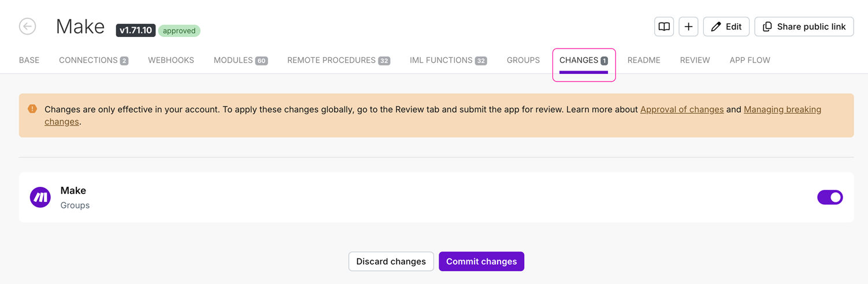Image resolution: width=868 pixels, height=284 pixels.
Task: Click the v1.71.10 version badge
Action: (136, 30)
